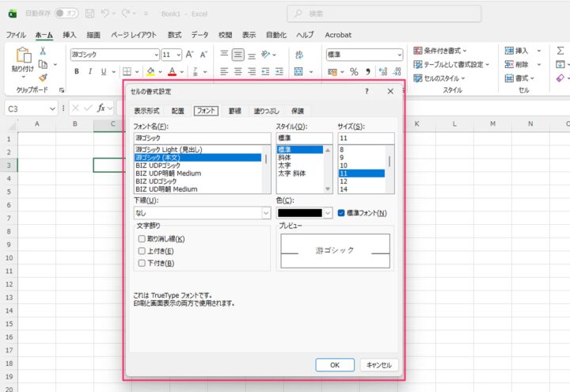
Task: Switch to the 罫線 tab
Action: click(235, 111)
